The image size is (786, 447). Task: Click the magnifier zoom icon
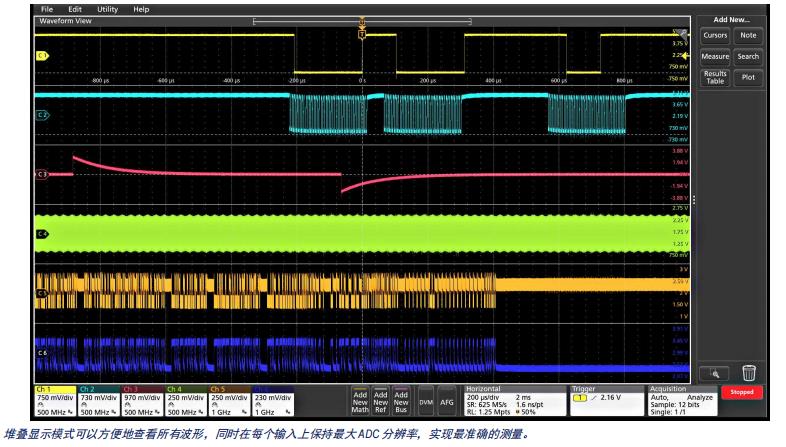coord(717,373)
